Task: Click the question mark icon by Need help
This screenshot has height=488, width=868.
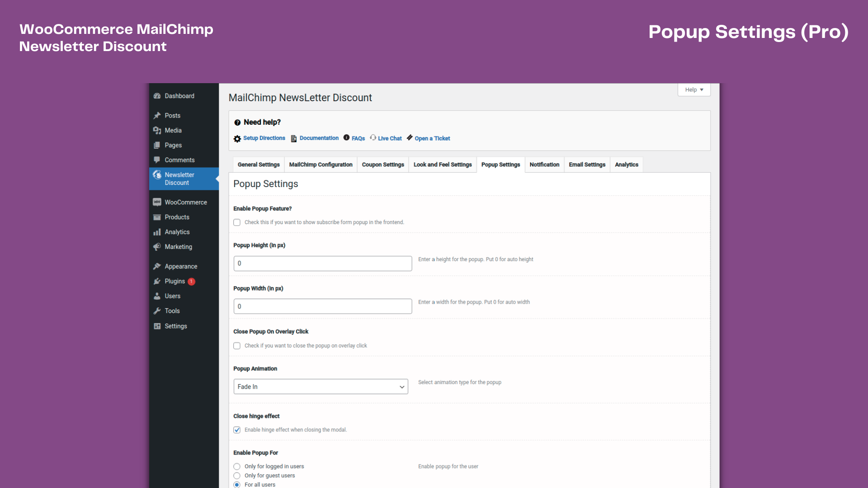Action: click(x=237, y=122)
